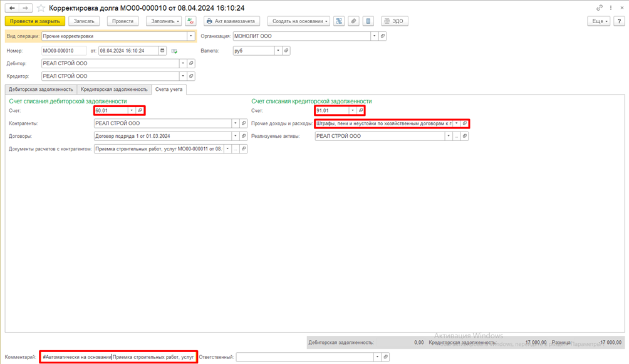
Task: Expand the Договоры dropdown
Action: [x=236, y=136]
